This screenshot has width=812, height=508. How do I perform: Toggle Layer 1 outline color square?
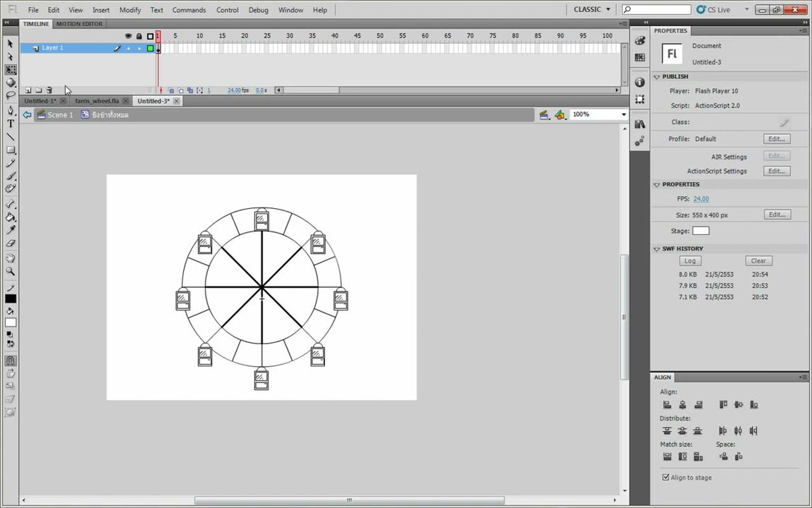tap(150, 48)
